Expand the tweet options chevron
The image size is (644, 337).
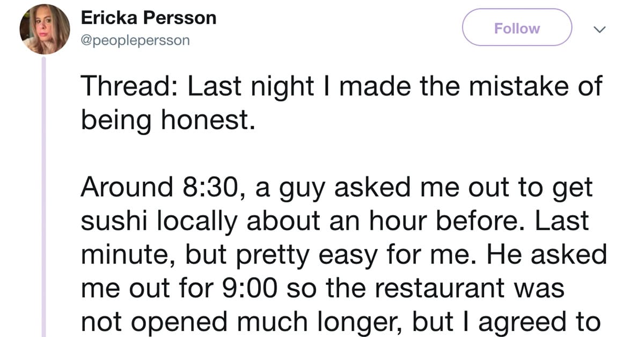(600, 30)
